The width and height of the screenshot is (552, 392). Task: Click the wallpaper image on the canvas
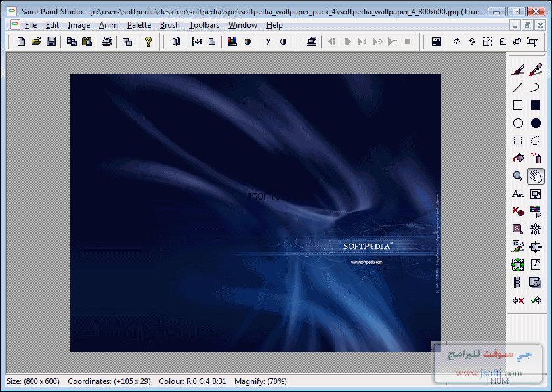click(x=255, y=212)
